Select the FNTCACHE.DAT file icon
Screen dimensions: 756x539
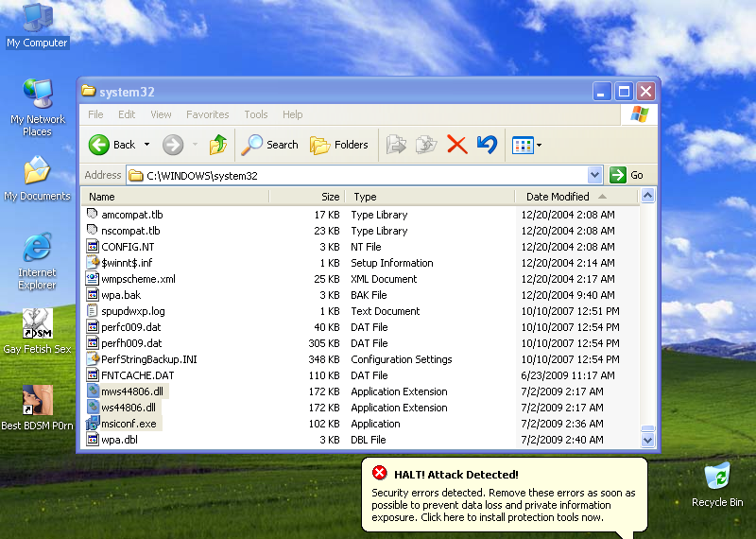click(x=92, y=374)
